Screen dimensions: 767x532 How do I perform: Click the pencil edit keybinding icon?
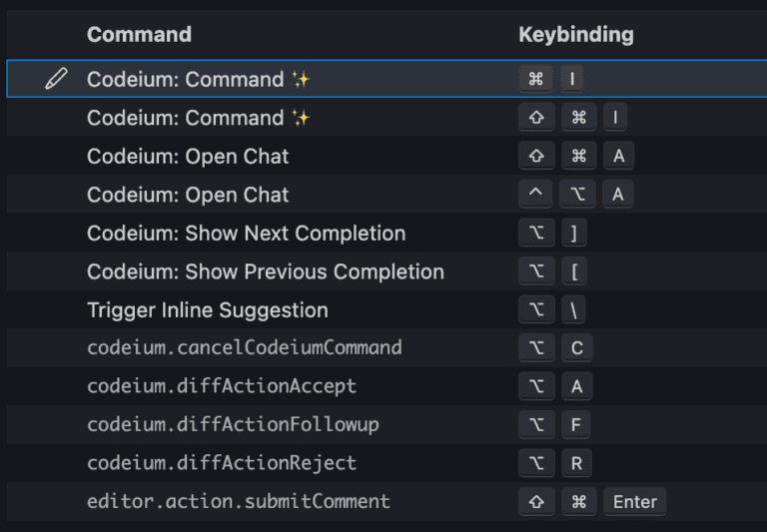[x=56, y=79]
